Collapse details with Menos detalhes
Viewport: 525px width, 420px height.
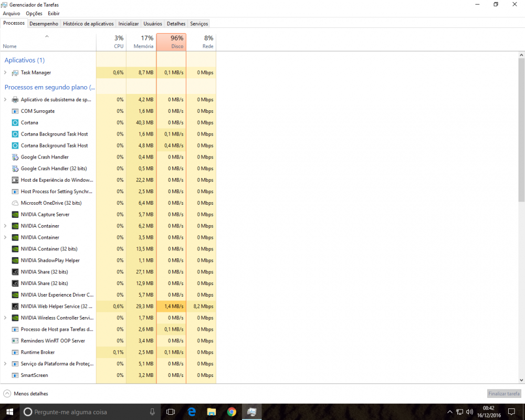[x=26, y=393]
